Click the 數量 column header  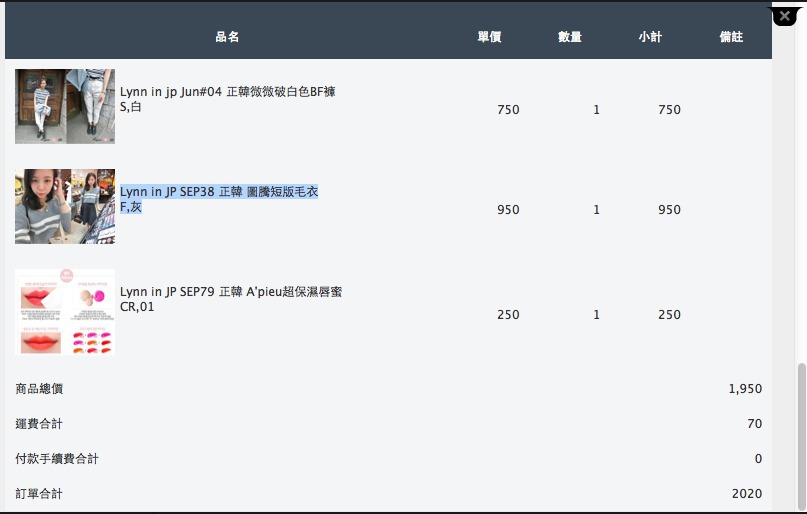570,37
